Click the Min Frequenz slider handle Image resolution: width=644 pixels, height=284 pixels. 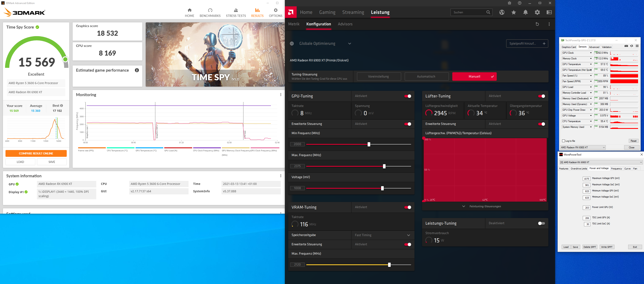tap(369, 144)
